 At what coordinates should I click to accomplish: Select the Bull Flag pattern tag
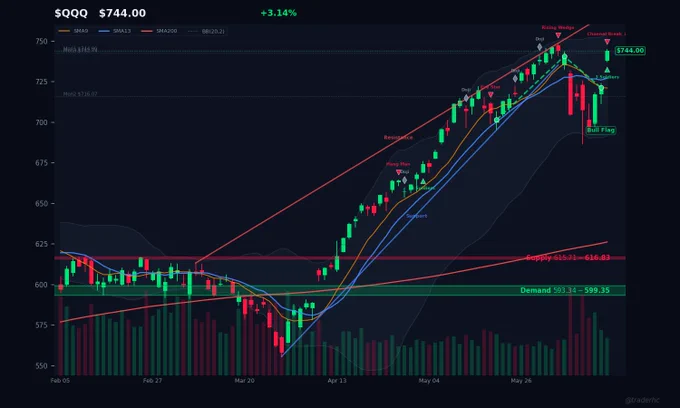(x=601, y=130)
